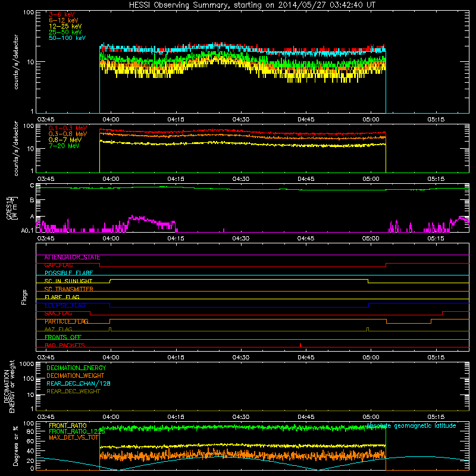Click the REAR_DEC_WEIGHT legend label
The height and width of the screenshot is (476, 476).
tap(73, 392)
